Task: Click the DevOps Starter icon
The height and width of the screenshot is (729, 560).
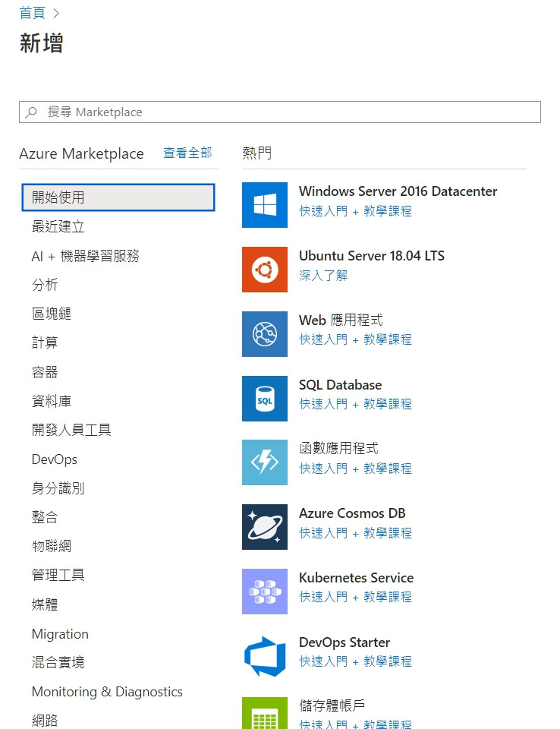Action: tap(264, 656)
